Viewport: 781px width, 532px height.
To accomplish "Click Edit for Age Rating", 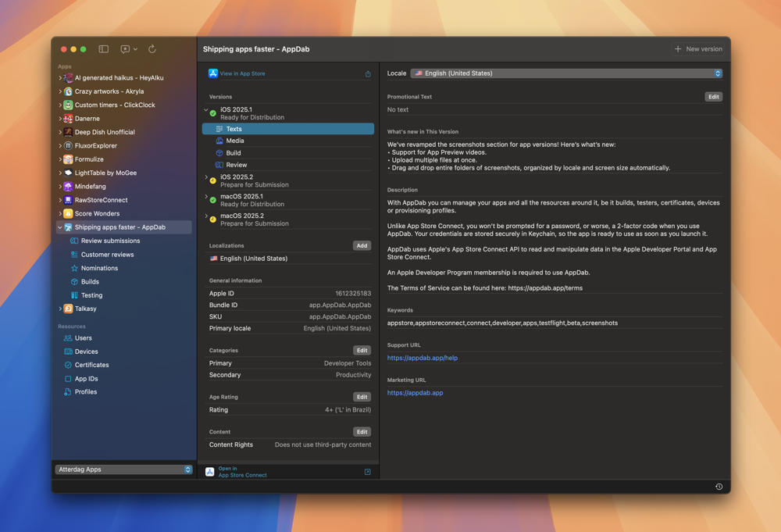I will point(362,397).
